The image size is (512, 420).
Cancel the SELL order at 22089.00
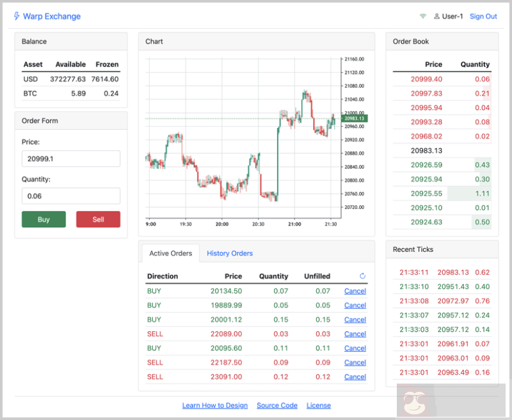pos(355,334)
